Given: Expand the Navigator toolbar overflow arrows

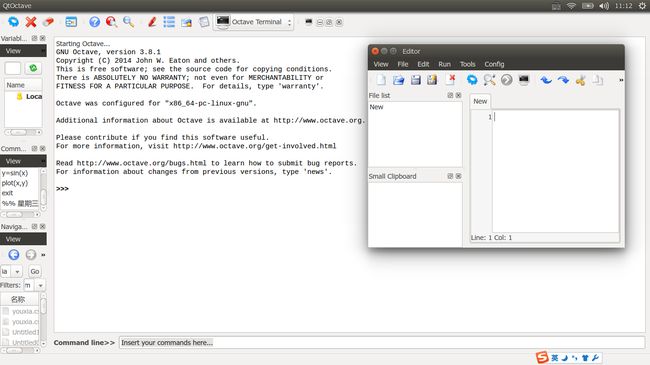Looking at the screenshot, I should (43, 255).
